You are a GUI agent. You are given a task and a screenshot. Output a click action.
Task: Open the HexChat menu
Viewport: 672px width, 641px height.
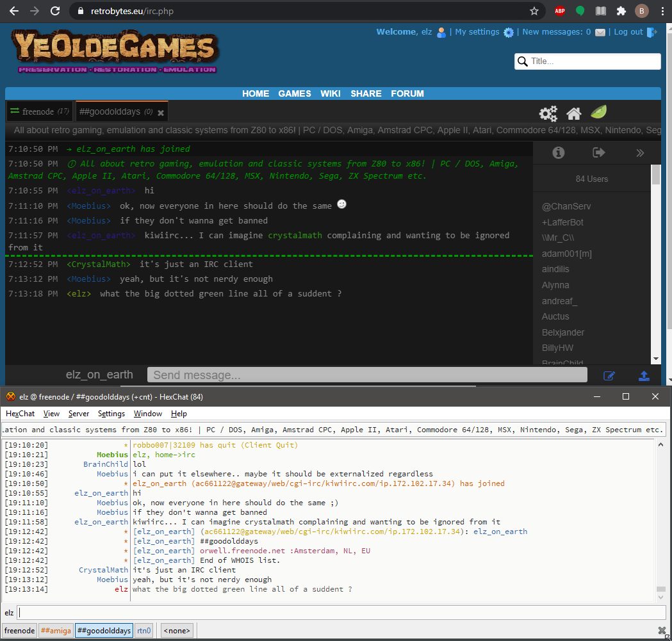(x=20, y=414)
